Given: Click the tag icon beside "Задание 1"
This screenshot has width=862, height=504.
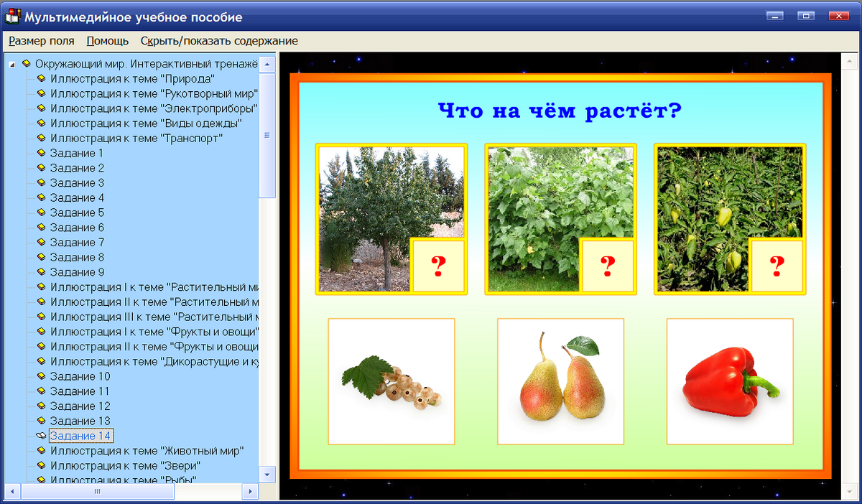Looking at the screenshot, I should point(42,153).
